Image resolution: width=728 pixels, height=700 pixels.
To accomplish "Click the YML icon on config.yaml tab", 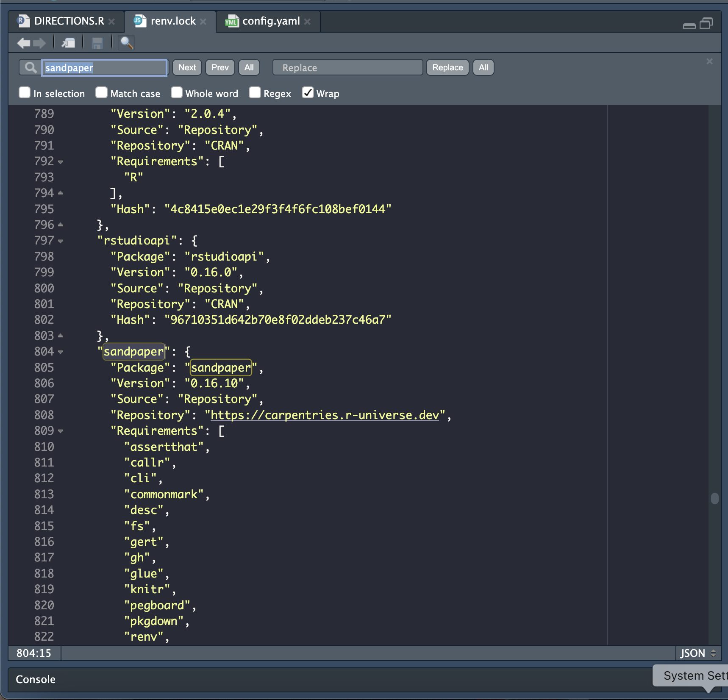I will [232, 21].
